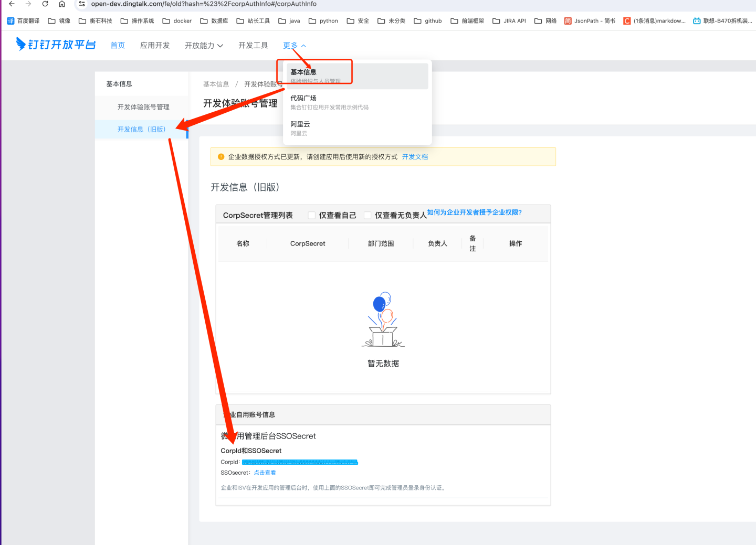Image resolution: width=756 pixels, height=545 pixels.
Task: Open 如何为企业开发者授予企业权限? link
Action: (475, 212)
